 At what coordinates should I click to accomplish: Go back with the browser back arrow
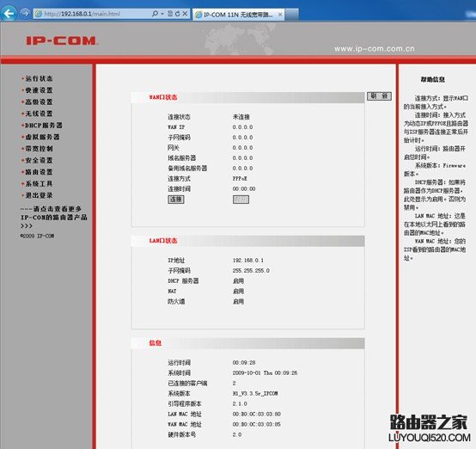click(x=9, y=13)
